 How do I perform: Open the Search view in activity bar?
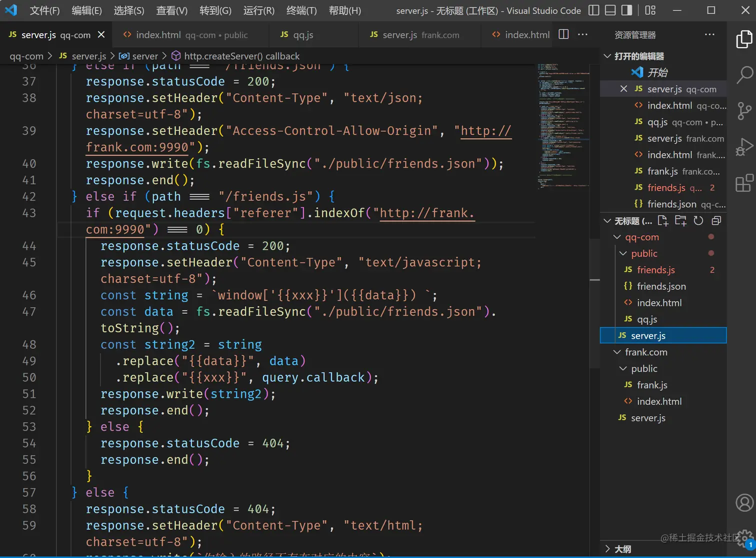(x=744, y=75)
